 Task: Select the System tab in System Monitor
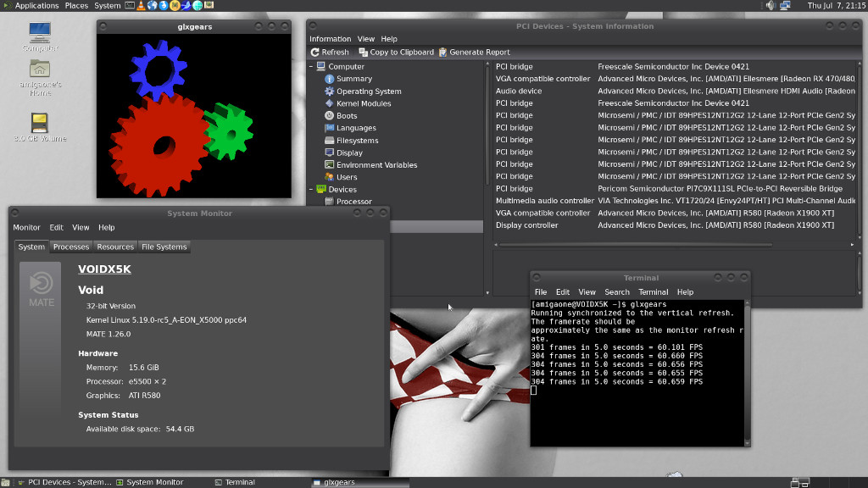click(31, 247)
